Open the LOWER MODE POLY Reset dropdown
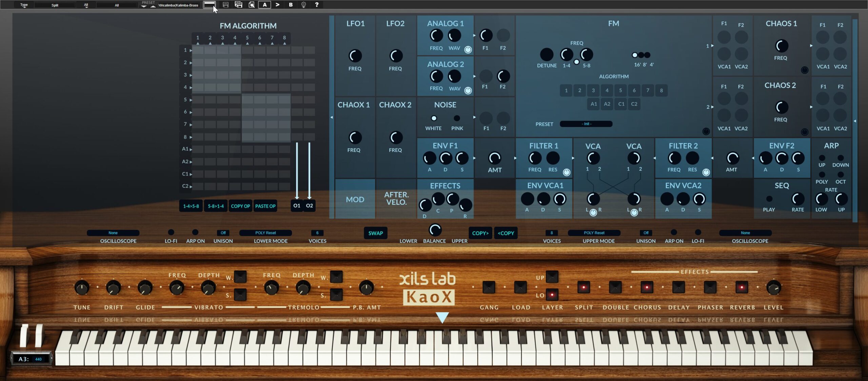This screenshot has height=381, width=868. [265, 233]
